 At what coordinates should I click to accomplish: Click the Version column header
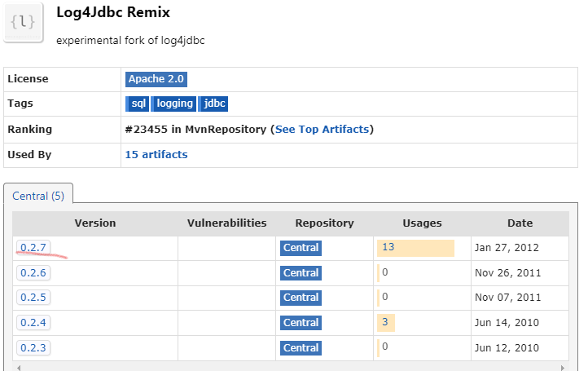(x=95, y=223)
